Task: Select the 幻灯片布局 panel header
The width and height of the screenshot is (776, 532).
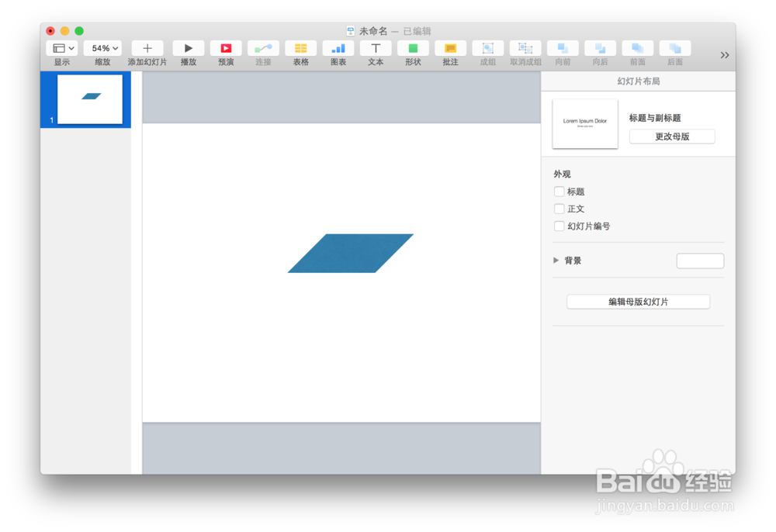Action: (x=638, y=81)
